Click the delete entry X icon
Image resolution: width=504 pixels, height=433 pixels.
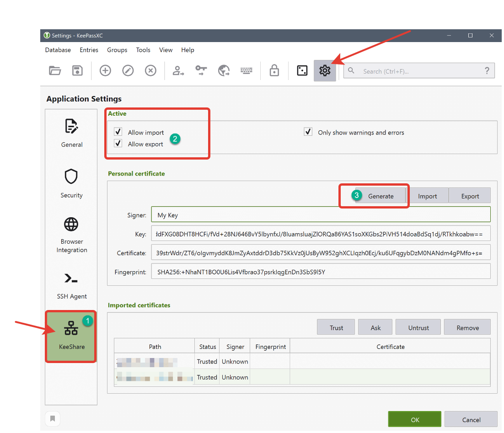point(150,70)
